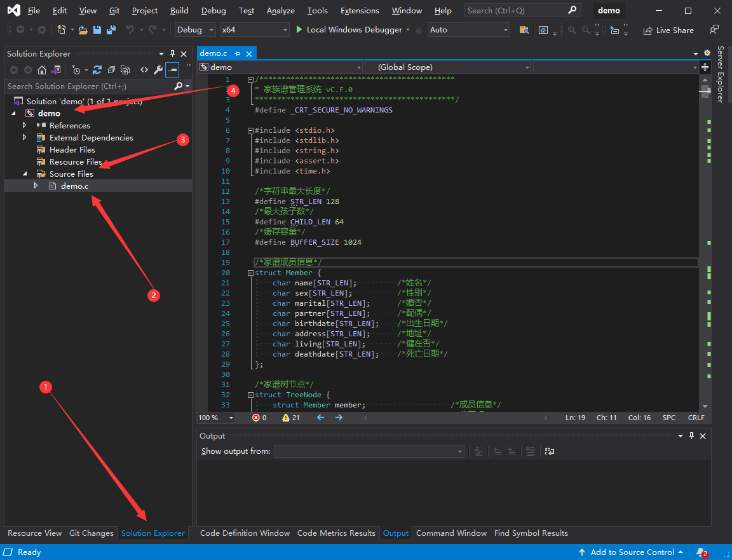Click the Save All toolbar icon
This screenshot has width=732, height=560.
[x=111, y=30]
